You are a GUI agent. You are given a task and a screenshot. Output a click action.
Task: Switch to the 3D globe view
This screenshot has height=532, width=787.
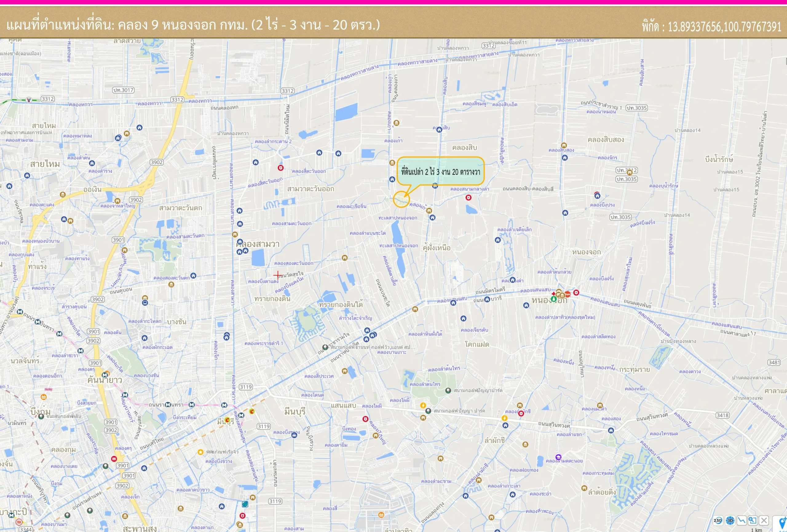coord(730,521)
